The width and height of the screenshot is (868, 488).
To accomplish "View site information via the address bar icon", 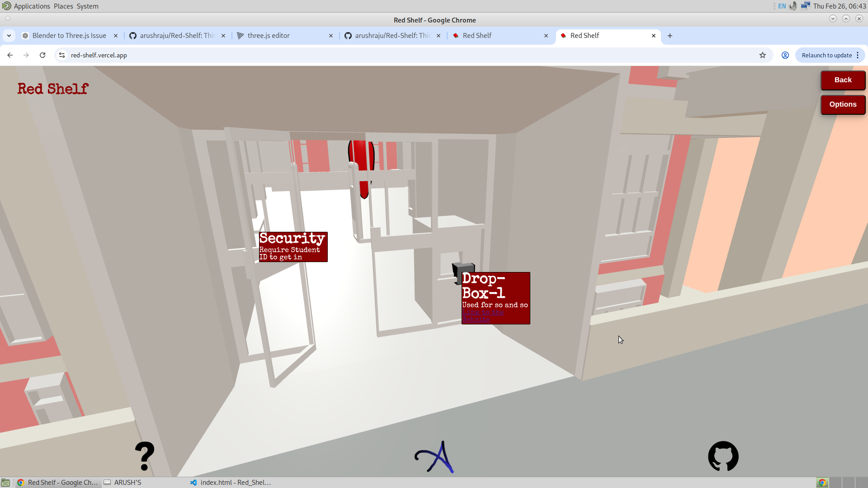I will coord(61,55).
